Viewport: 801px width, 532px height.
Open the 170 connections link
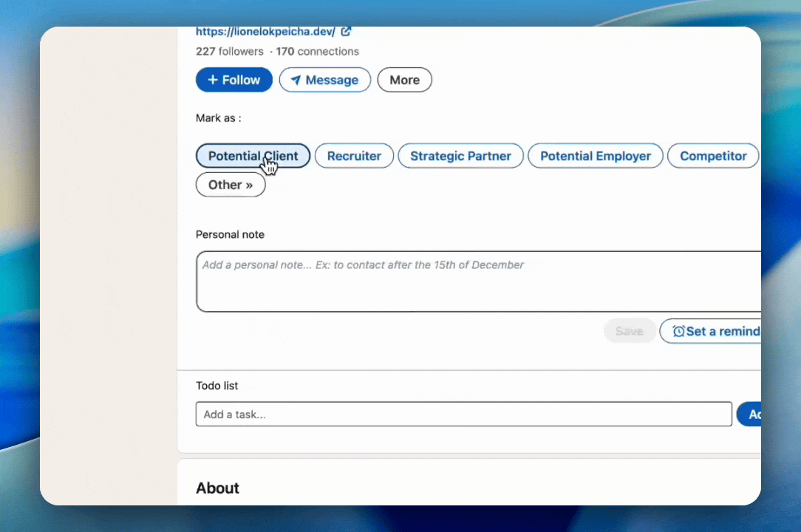tap(318, 52)
